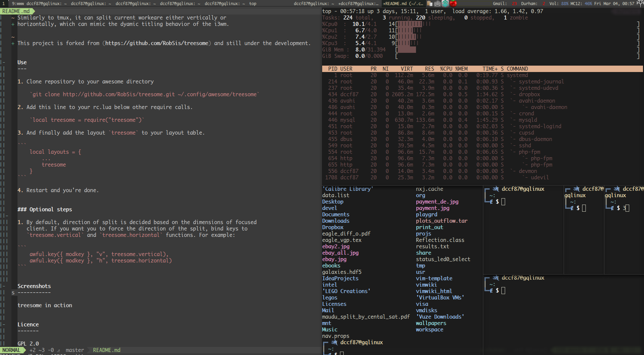The image size is (644, 355).
Task: Click the 'treesome in action' line in README
Action: (x=45, y=305)
